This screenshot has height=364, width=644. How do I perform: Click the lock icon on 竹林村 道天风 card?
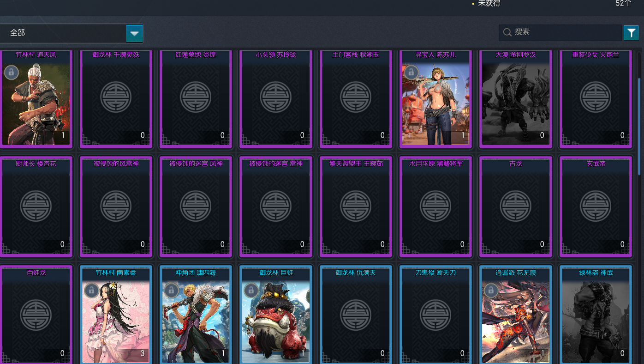12,72
